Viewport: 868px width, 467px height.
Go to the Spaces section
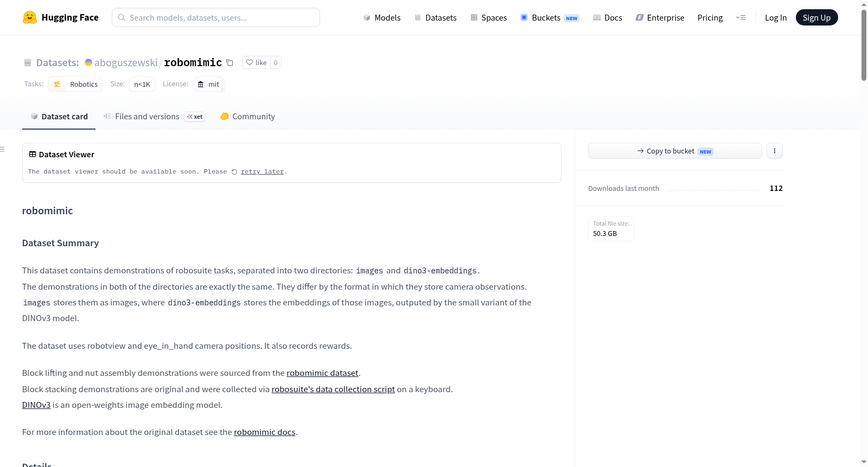[x=489, y=17]
